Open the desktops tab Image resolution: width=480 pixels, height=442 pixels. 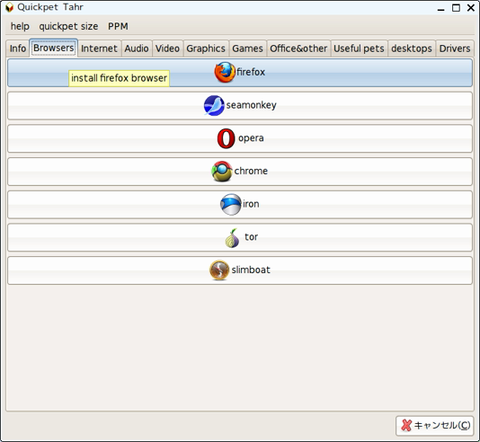[x=412, y=49]
